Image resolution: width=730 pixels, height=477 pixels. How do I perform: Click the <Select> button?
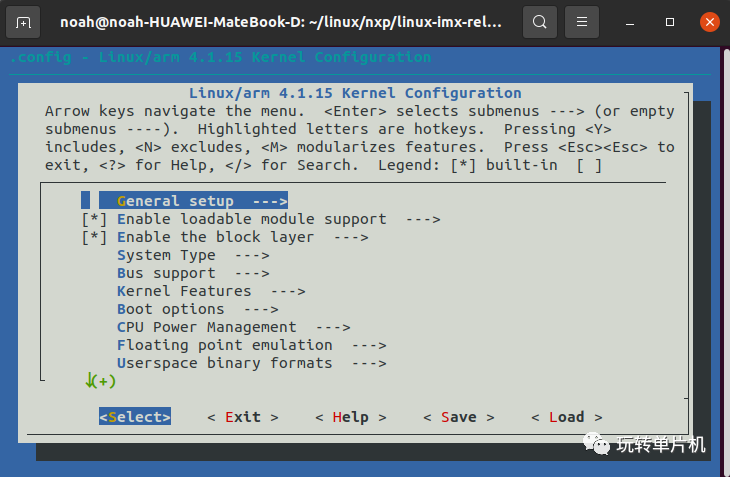pyautogui.click(x=135, y=417)
